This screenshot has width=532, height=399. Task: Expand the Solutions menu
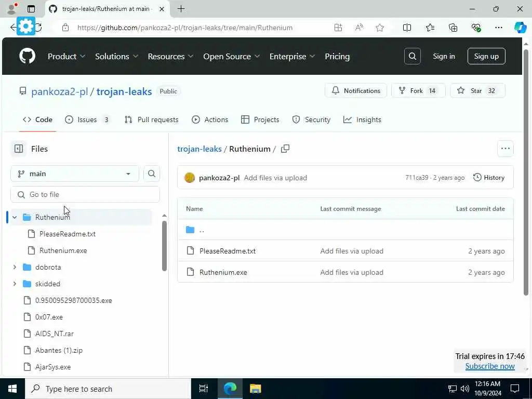[x=116, y=56]
